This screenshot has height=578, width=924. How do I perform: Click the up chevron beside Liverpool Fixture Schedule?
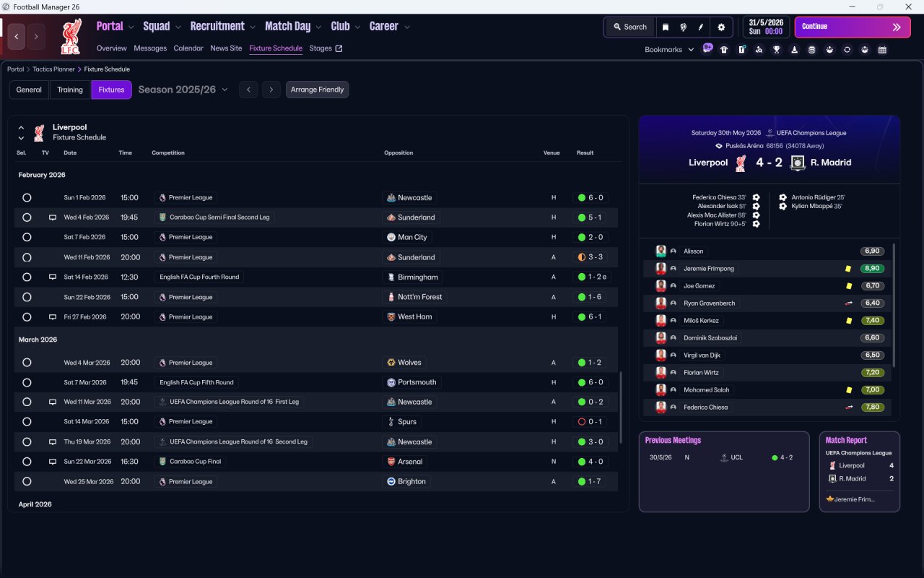tap(21, 128)
